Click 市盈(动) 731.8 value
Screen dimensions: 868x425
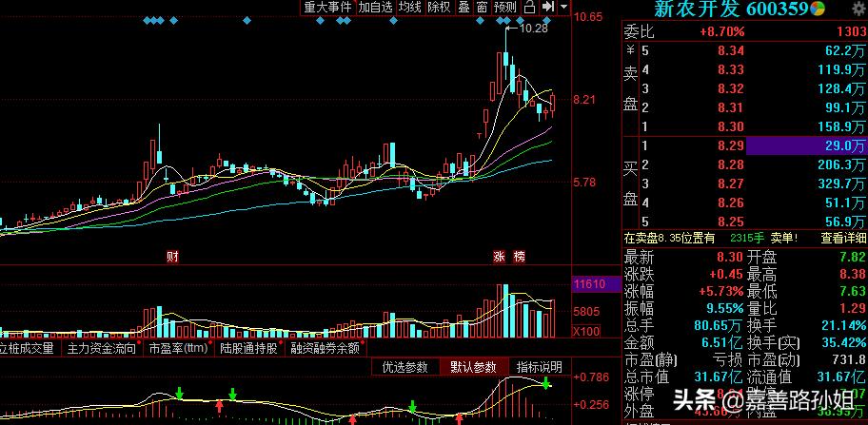coord(850,359)
